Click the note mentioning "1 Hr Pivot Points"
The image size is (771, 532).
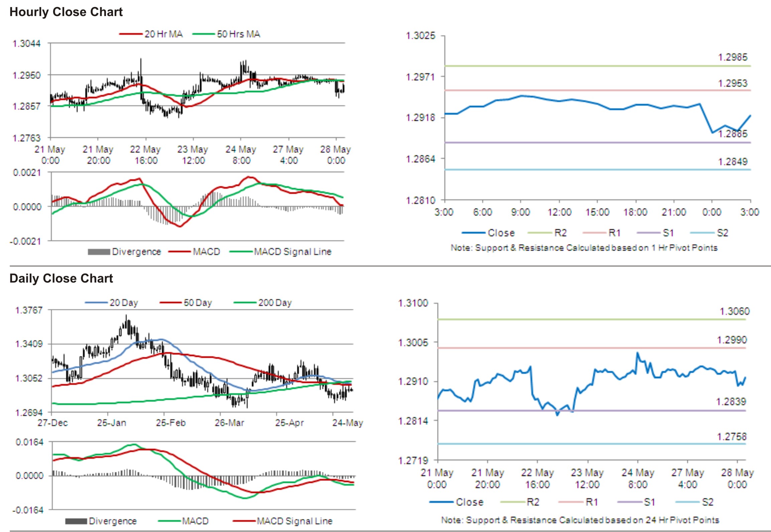click(x=584, y=248)
